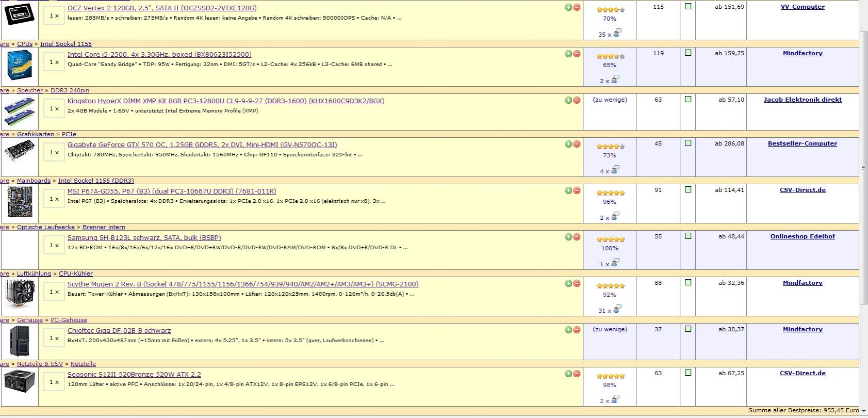Open the Netzteile & USV breadcrumb link

[40, 364]
